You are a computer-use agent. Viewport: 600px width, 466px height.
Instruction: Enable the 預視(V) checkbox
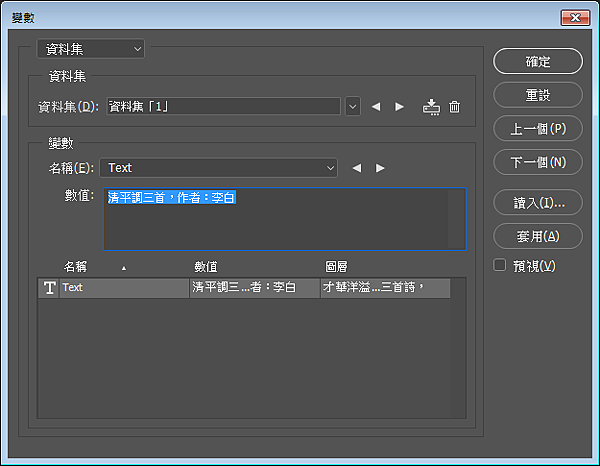pos(500,265)
